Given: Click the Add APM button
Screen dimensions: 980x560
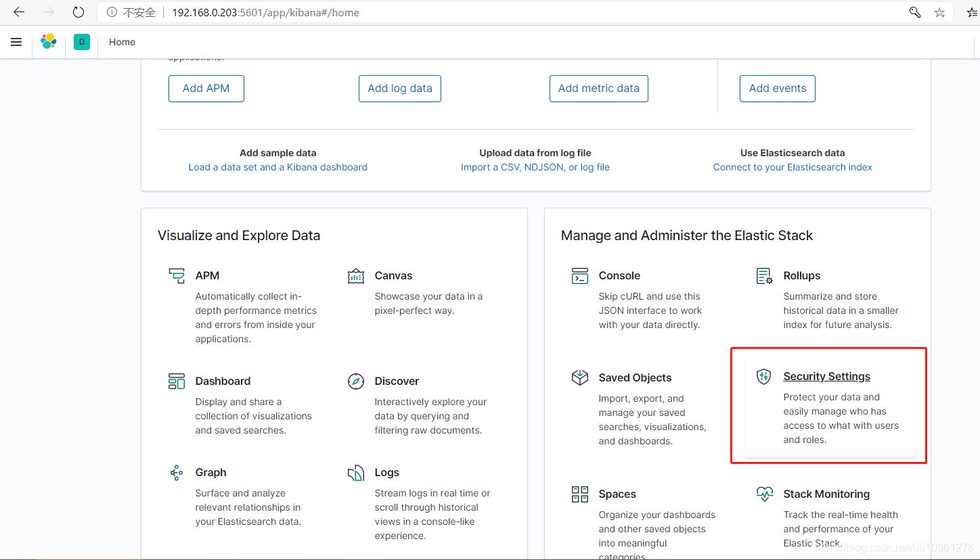Looking at the screenshot, I should pyautogui.click(x=206, y=89).
